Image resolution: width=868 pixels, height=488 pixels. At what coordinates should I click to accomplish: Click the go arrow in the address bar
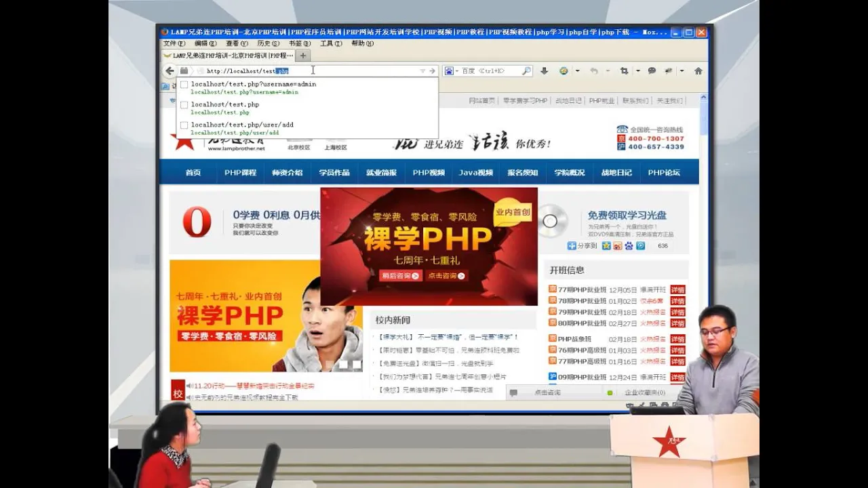[432, 70]
